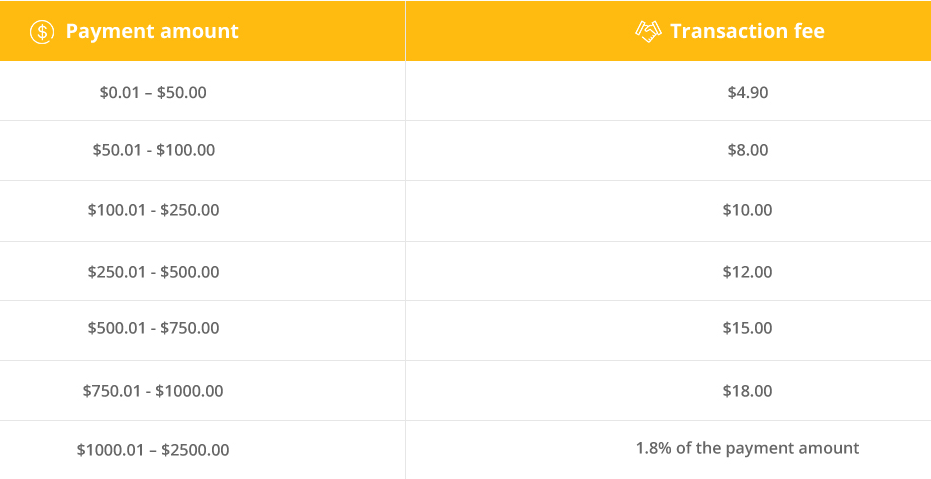Image resolution: width=931 pixels, height=479 pixels.
Task: Select the Payment amount column header text
Action: [152, 31]
